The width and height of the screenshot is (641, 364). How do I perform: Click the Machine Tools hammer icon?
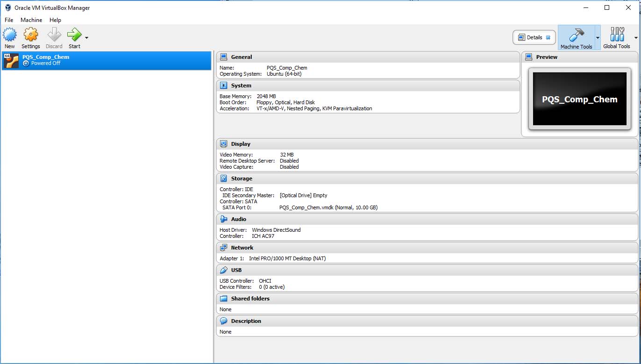(576, 35)
